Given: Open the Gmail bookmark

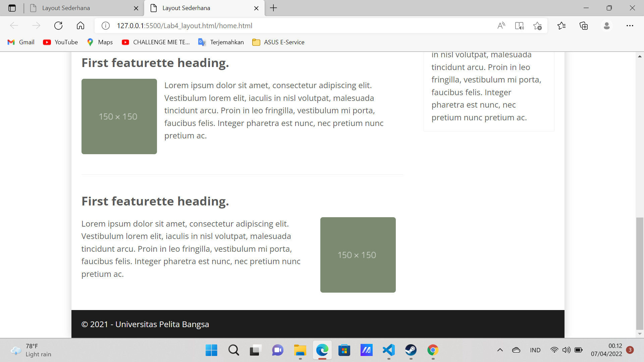Looking at the screenshot, I should (21, 42).
